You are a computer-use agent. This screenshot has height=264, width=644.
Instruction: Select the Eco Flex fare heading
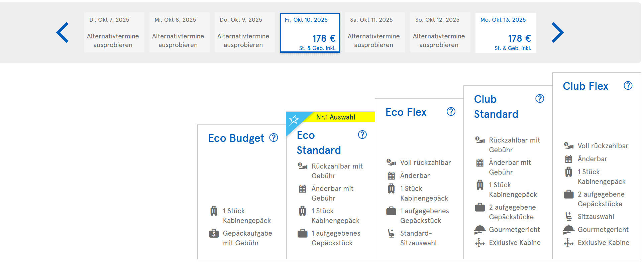coord(406,112)
